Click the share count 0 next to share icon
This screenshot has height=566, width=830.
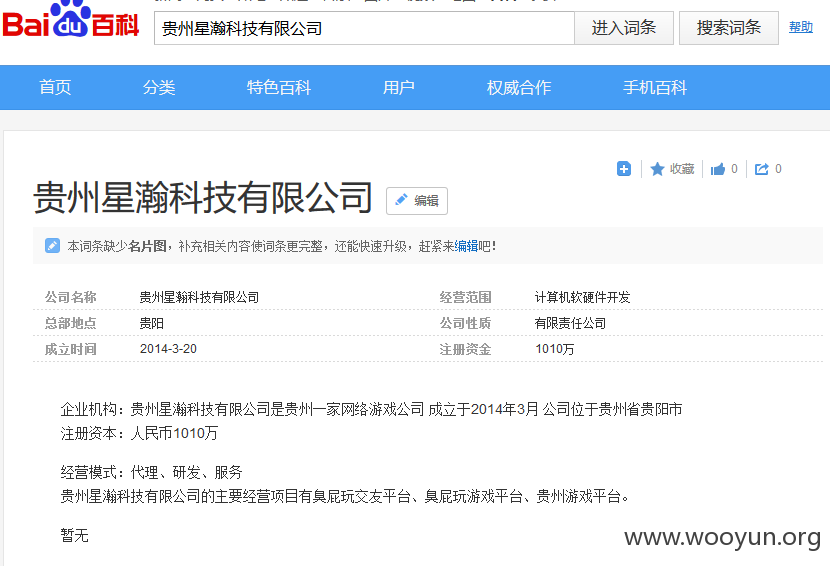778,168
